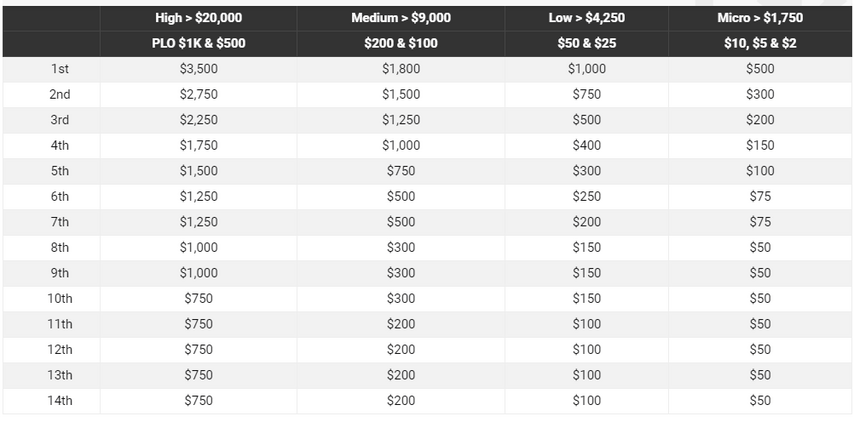This screenshot has height=422, width=854.
Task: Click the $3,500 High first prize cell
Action: tap(198, 69)
